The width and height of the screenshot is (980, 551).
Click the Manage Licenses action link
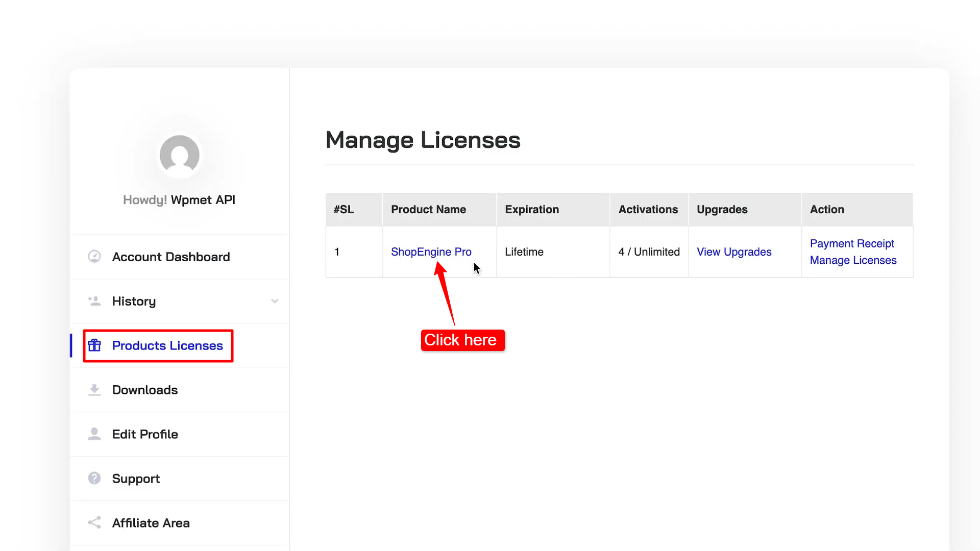853,260
